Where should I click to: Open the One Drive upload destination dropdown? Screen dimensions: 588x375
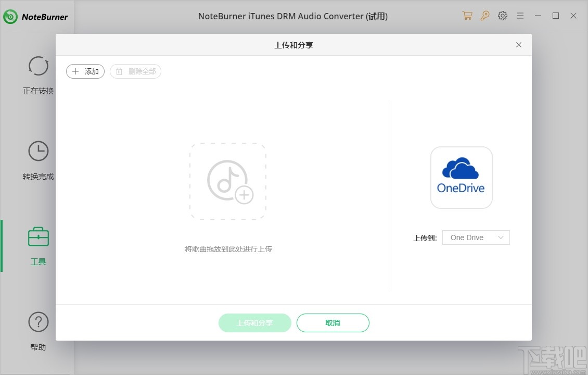click(475, 237)
